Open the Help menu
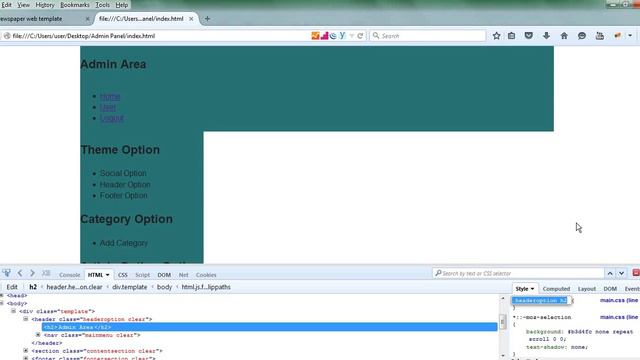Viewport: 640px width, 360px height. [122, 5]
